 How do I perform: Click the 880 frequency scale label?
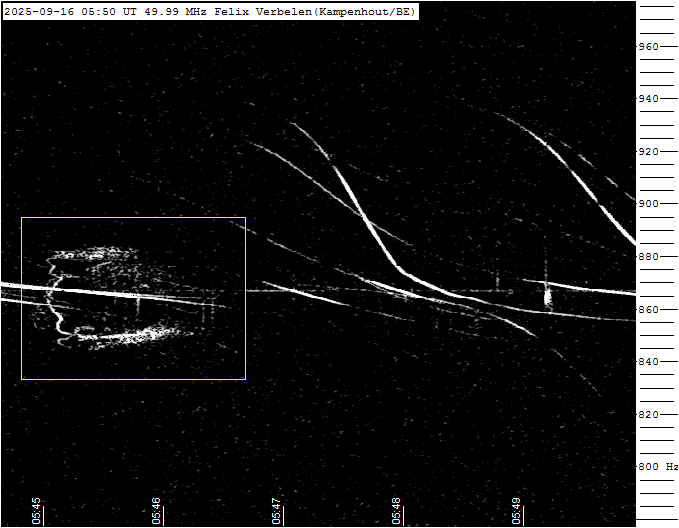[649, 257]
